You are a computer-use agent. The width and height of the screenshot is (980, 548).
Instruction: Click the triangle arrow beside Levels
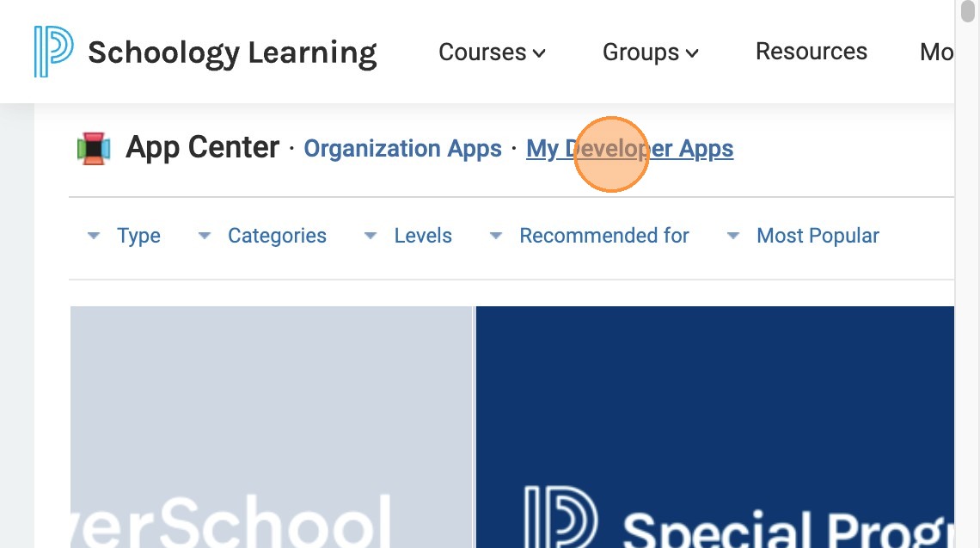tap(371, 236)
